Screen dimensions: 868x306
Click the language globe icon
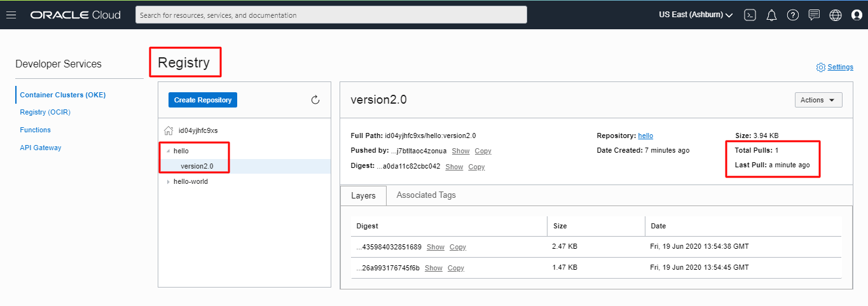836,15
